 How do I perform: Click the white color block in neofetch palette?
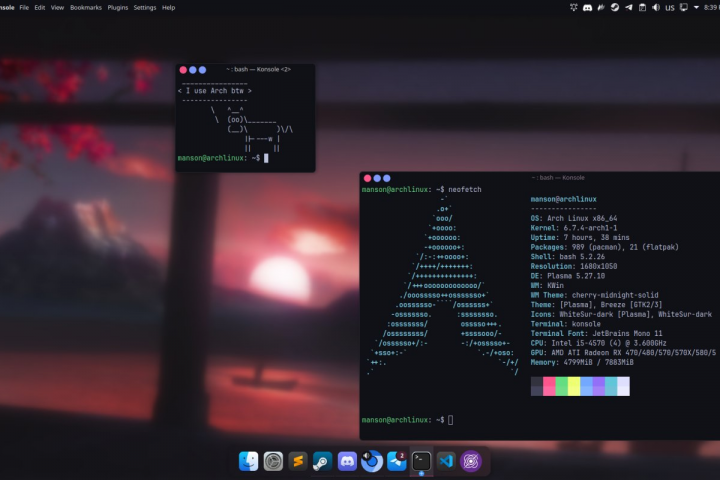[624, 386]
